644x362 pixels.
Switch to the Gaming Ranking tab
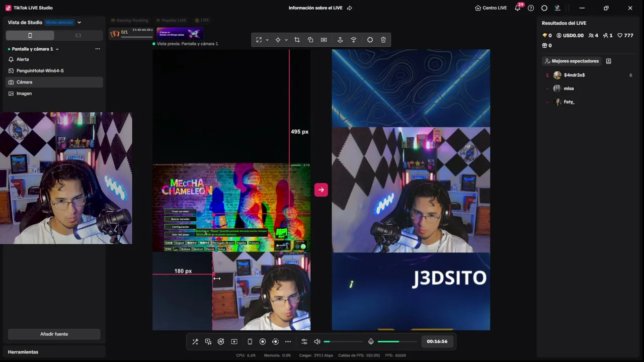(129, 20)
